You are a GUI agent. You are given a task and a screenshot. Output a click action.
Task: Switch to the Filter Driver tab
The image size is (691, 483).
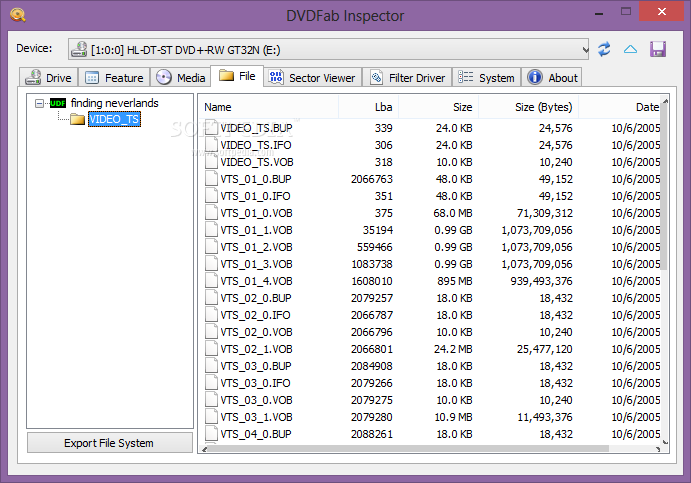coord(407,78)
